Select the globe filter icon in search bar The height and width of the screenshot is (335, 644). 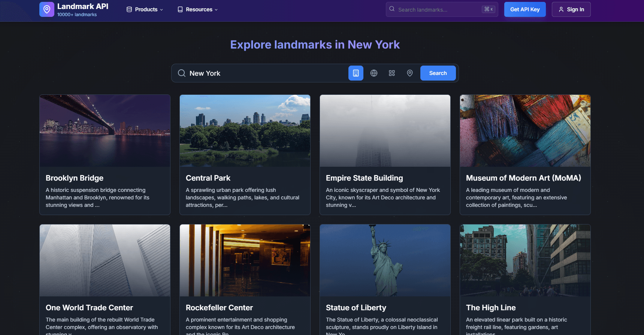[x=374, y=73]
